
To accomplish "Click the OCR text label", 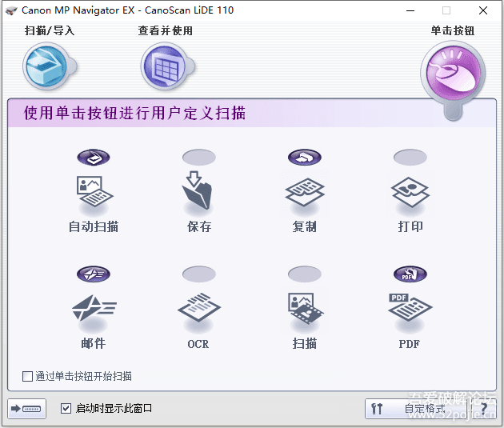I will [198, 344].
